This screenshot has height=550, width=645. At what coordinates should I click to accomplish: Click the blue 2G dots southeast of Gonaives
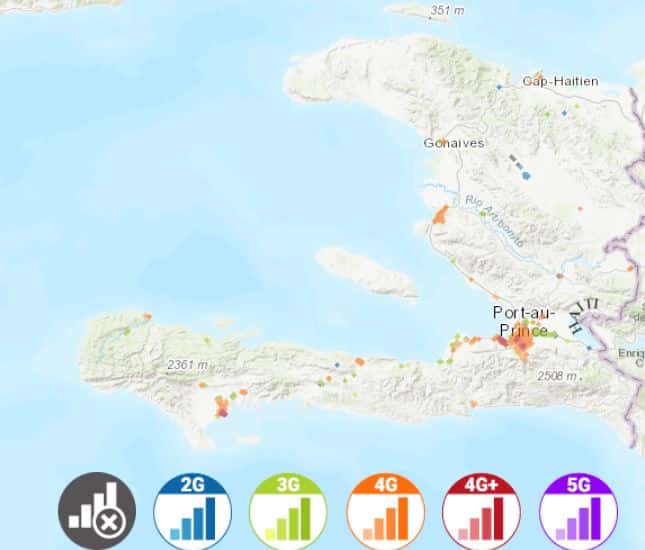click(x=524, y=172)
